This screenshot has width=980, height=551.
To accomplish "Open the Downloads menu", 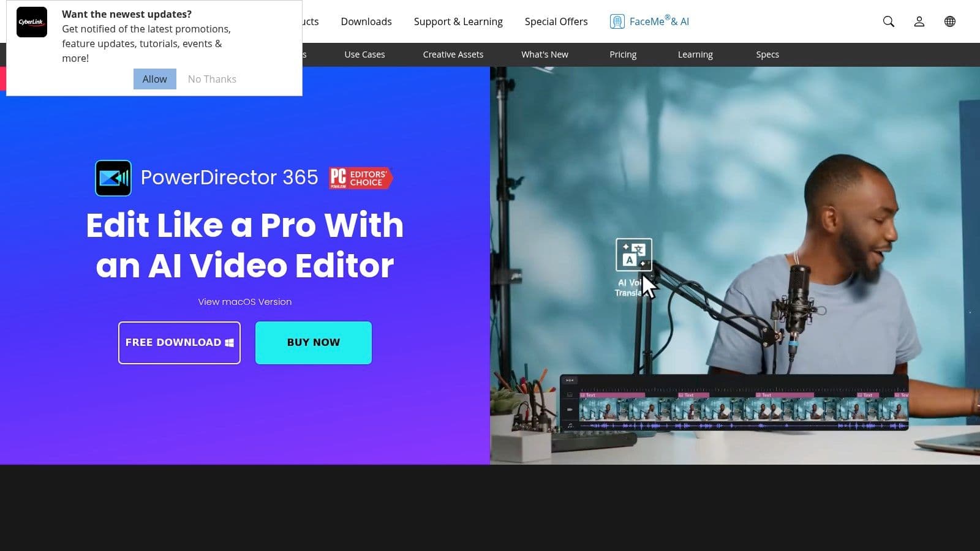I will click(366, 21).
